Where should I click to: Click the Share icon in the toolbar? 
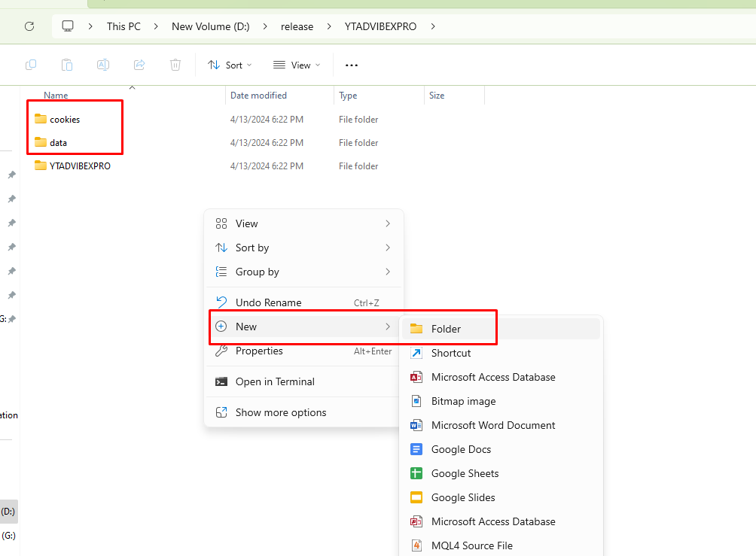pyautogui.click(x=139, y=65)
